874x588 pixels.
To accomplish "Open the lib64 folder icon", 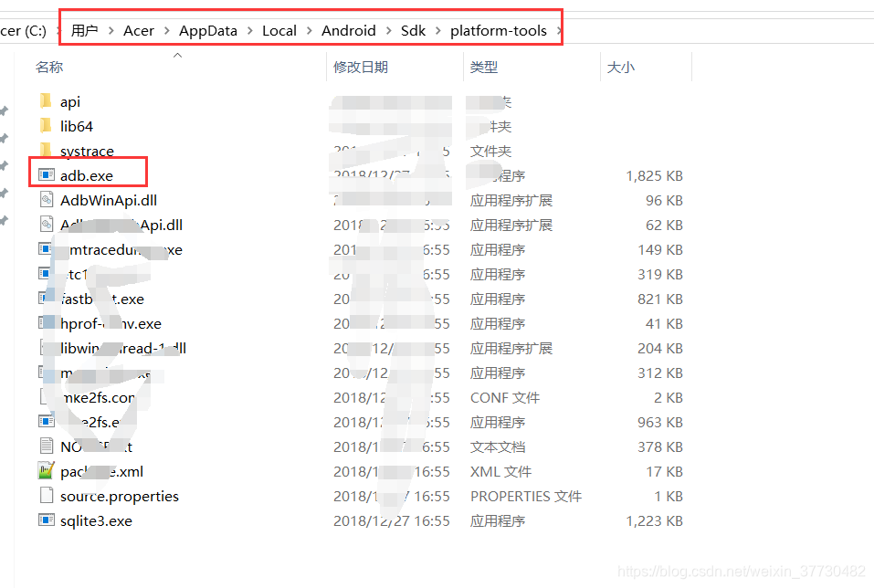I will point(46,126).
